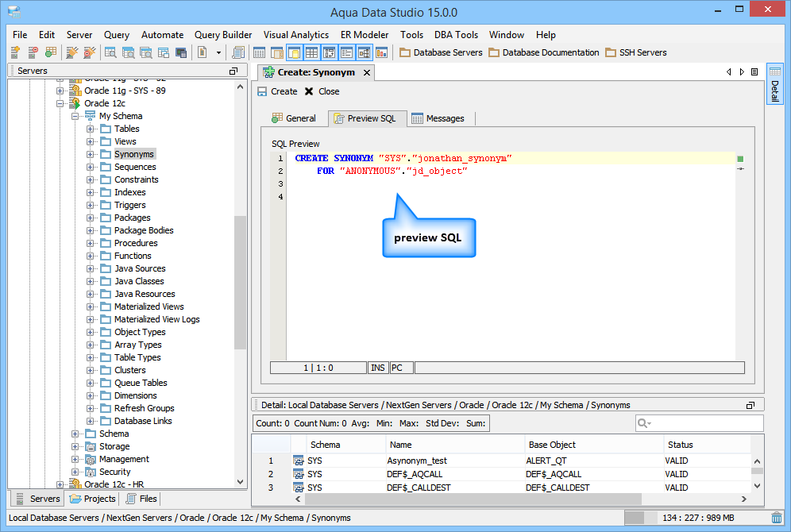Click the previous tab left arrow

(x=728, y=72)
